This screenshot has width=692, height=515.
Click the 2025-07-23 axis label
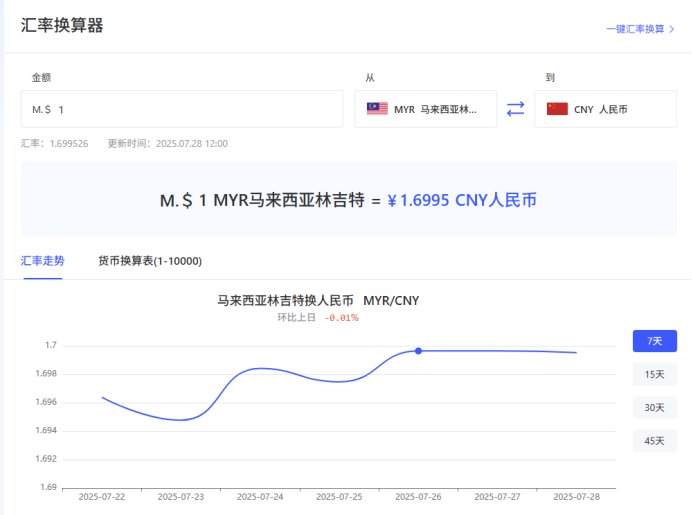[x=181, y=497]
